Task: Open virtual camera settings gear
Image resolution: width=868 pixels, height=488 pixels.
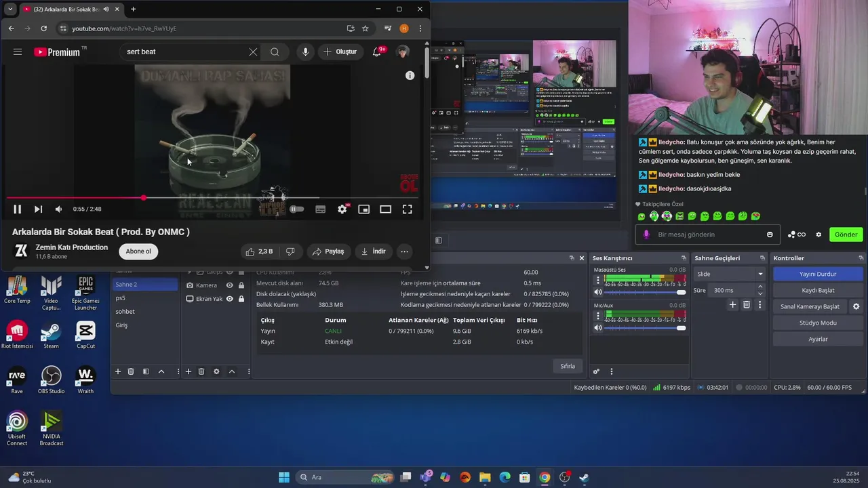Action: 856,306
